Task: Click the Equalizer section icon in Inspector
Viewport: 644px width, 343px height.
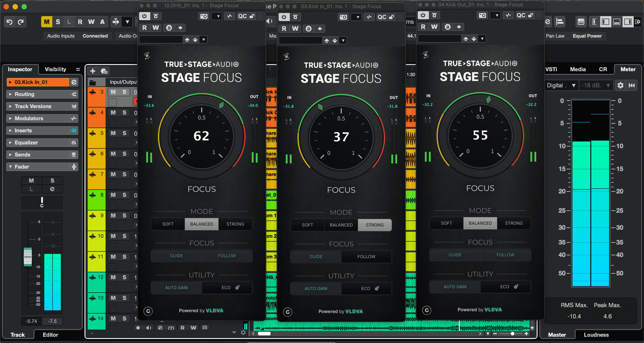Action: click(74, 143)
